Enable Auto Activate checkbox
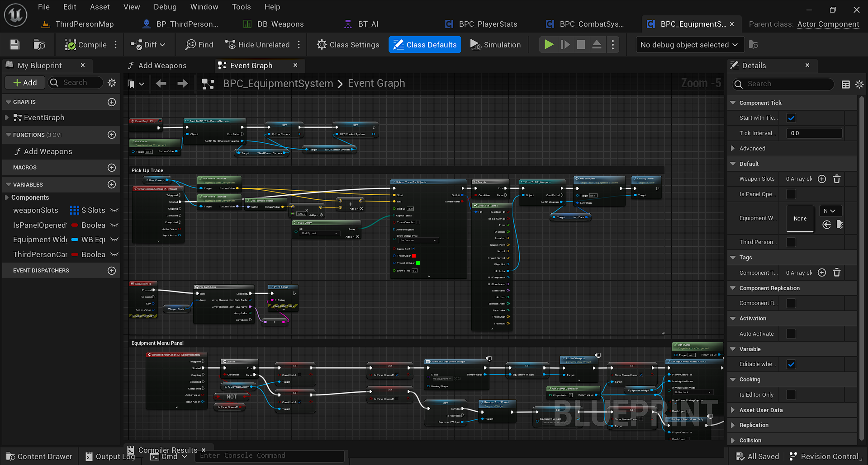 791,334
